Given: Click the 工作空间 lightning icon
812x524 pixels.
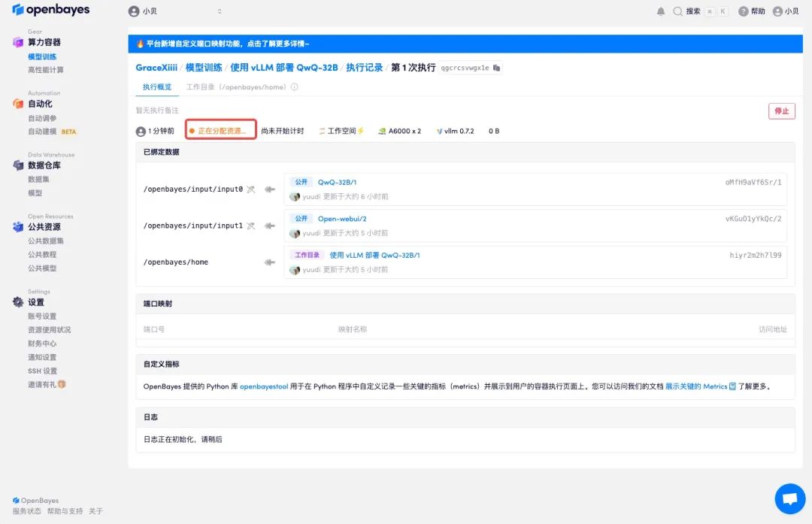Looking at the screenshot, I should [x=361, y=131].
